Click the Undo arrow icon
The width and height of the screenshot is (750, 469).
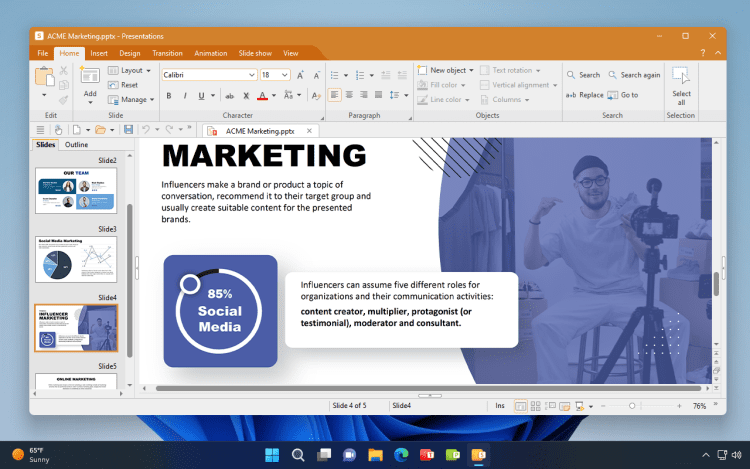pos(146,130)
